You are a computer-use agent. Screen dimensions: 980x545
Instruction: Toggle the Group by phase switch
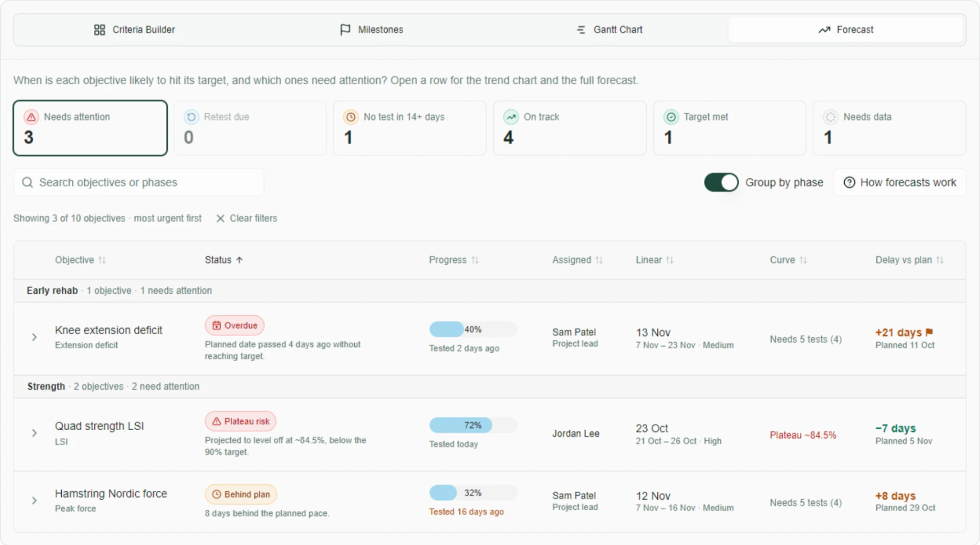click(721, 183)
